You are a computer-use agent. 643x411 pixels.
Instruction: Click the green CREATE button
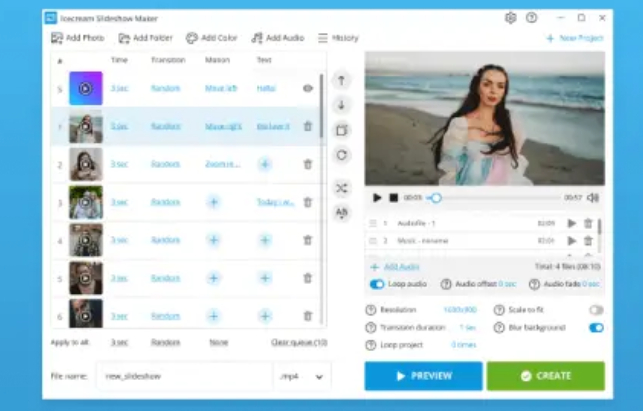[546, 376]
